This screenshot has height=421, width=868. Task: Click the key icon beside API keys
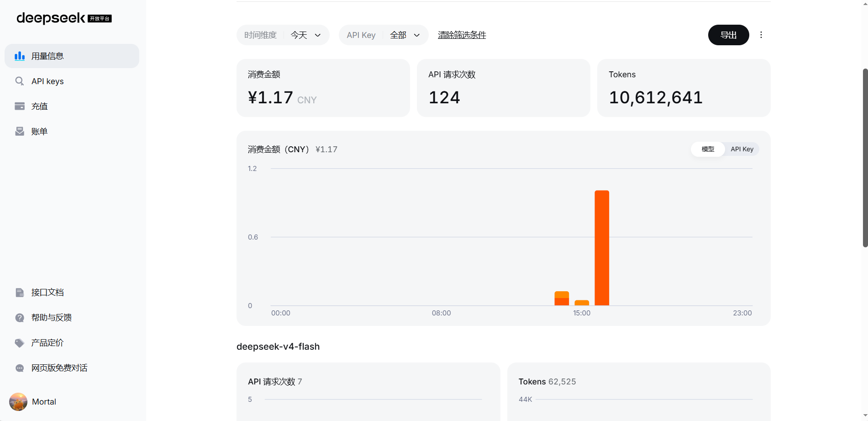[20, 81]
